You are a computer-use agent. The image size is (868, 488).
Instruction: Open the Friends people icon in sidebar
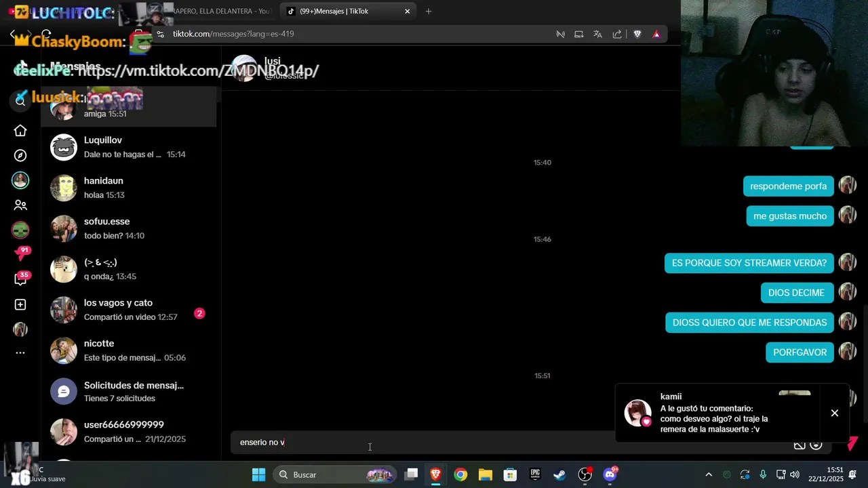(x=20, y=205)
